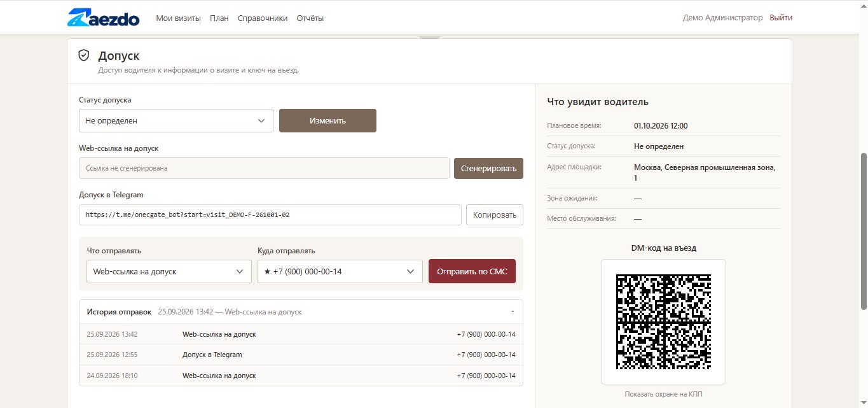This screenshot has height=408, width=868.
Task: Open the Статус допуска dropdown
Action: coord(176,120)
